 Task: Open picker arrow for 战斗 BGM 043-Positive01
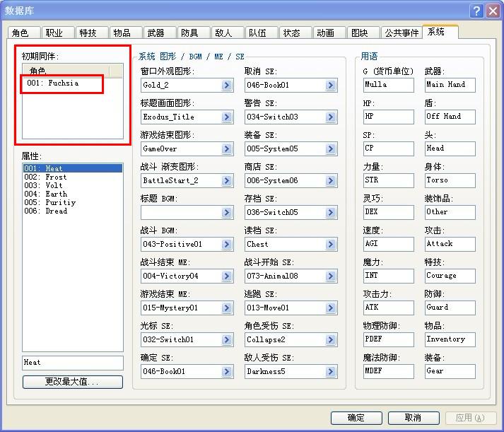coord(227,245)
